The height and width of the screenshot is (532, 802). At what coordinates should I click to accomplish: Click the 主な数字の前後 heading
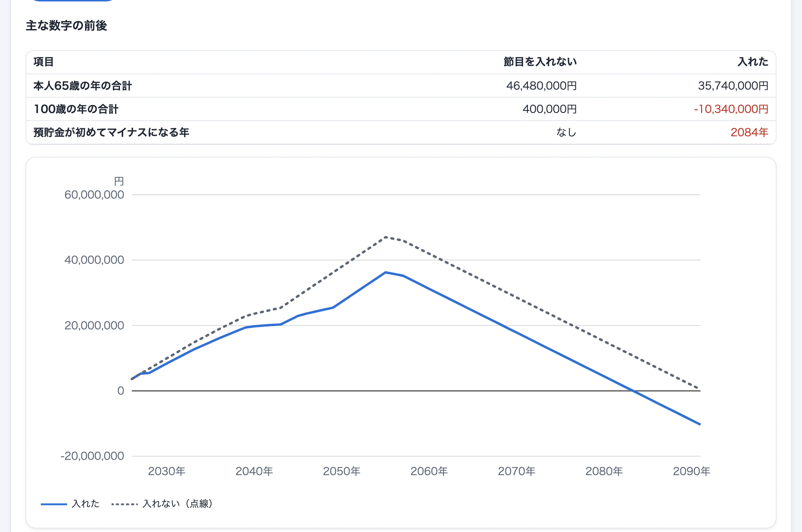pos(66,26)
